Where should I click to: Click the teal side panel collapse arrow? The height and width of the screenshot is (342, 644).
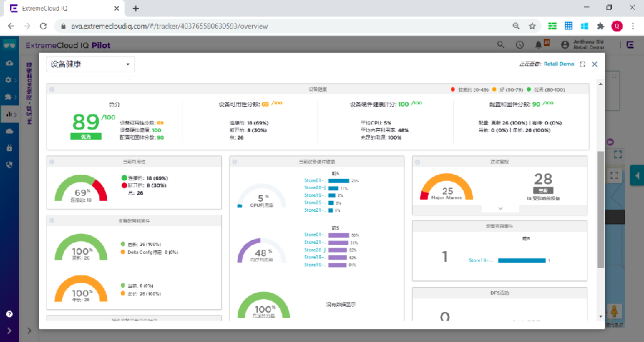pos(637,176)
